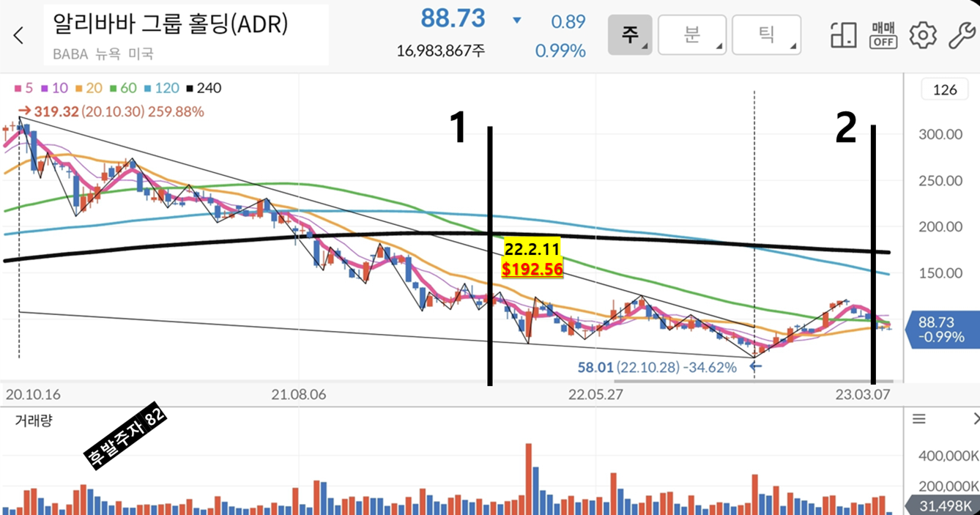The width and height of the screenshot is (980, 515).
Task: Toggle the 240 moving average legend
Action: coord(204,88)
